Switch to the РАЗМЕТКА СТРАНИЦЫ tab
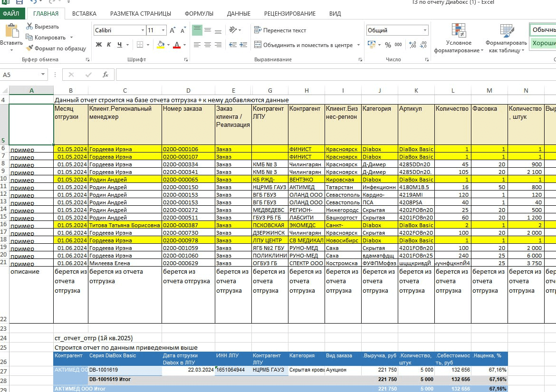 click(140, 13)
